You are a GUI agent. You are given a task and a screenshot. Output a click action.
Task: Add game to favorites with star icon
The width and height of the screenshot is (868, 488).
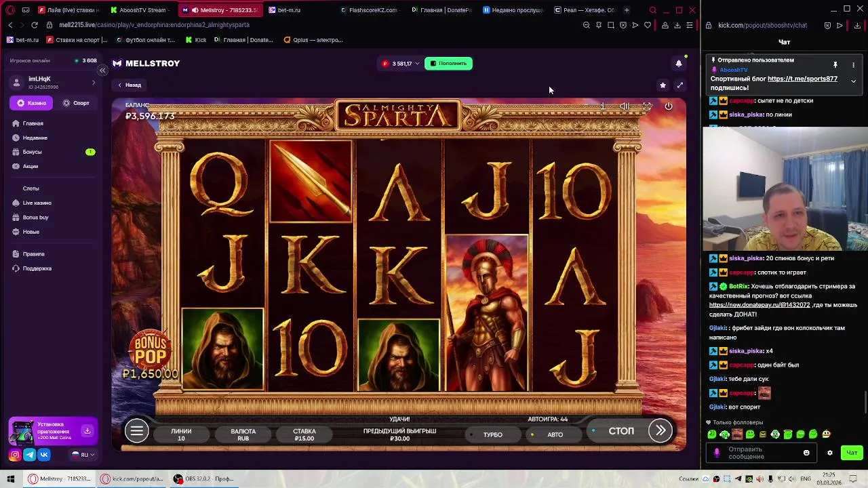663,85
